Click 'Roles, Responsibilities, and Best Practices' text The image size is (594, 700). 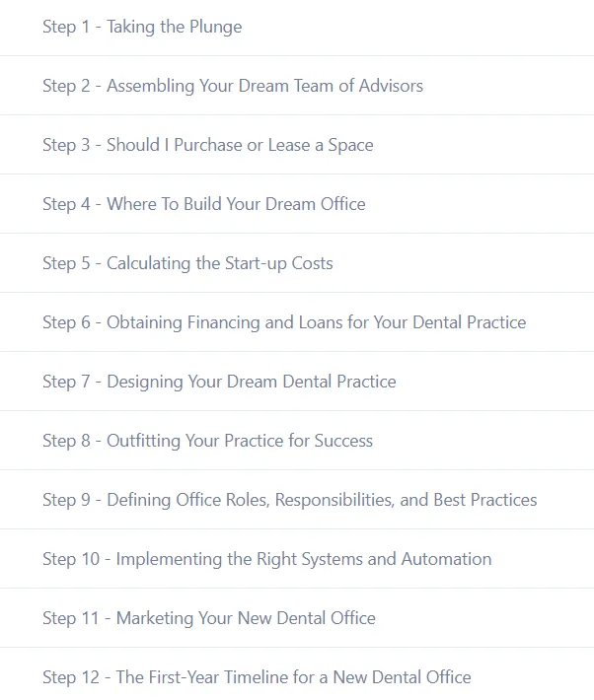(406, 500)
